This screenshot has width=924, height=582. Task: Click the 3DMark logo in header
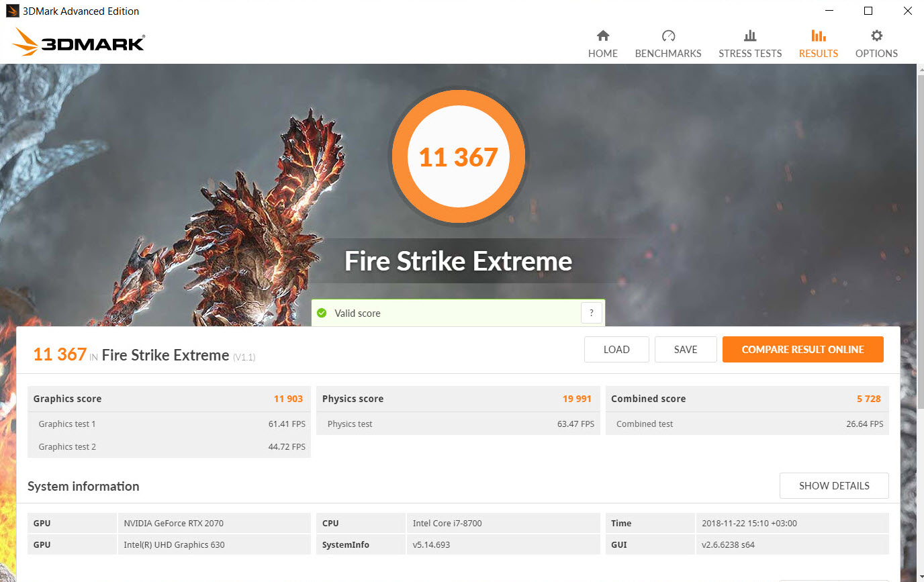(x=78, y=43)
